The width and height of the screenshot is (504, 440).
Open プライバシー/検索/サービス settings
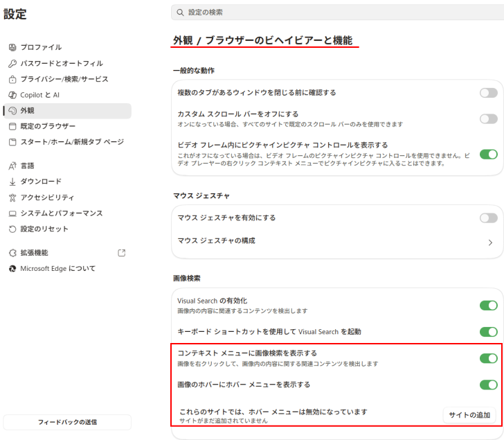pos(67,79)
